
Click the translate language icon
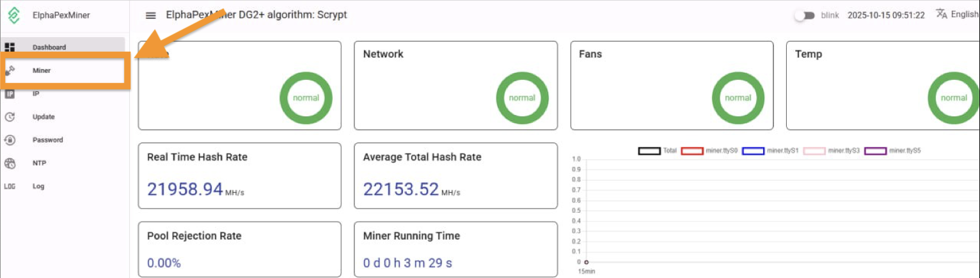tap(942, 14)
